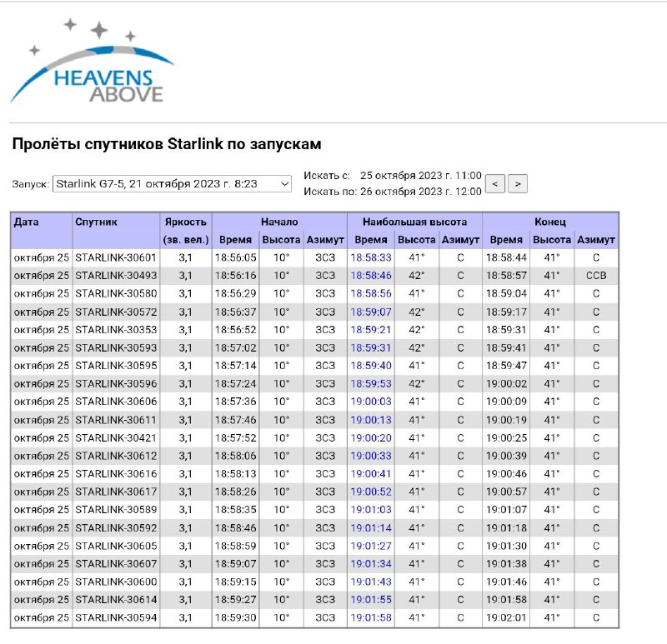
Task: Select the 19:00:52 peak time link
Action: point(371,492)
